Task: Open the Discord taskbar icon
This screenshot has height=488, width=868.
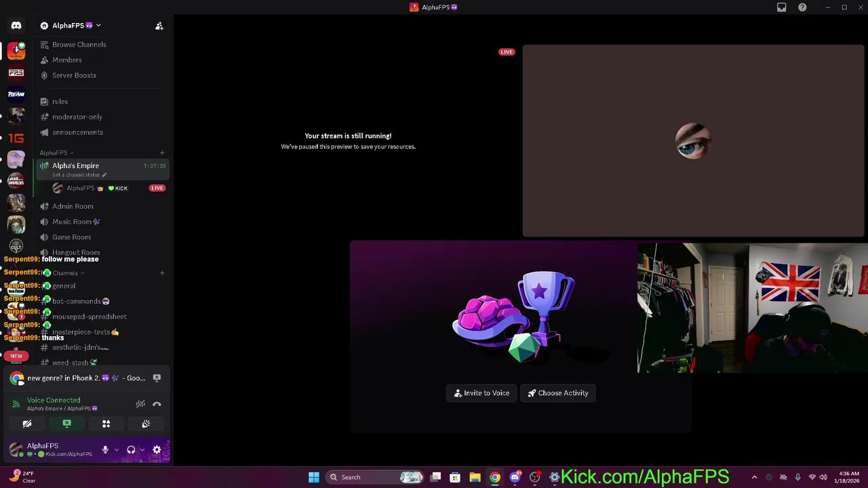Action: point(515,477)
